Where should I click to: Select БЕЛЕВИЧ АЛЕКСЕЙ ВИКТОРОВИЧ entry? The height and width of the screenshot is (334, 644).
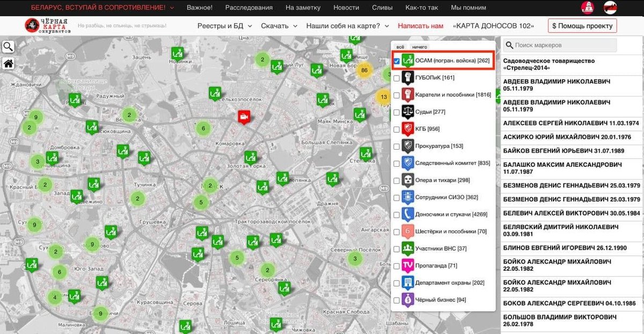(571, 213)
